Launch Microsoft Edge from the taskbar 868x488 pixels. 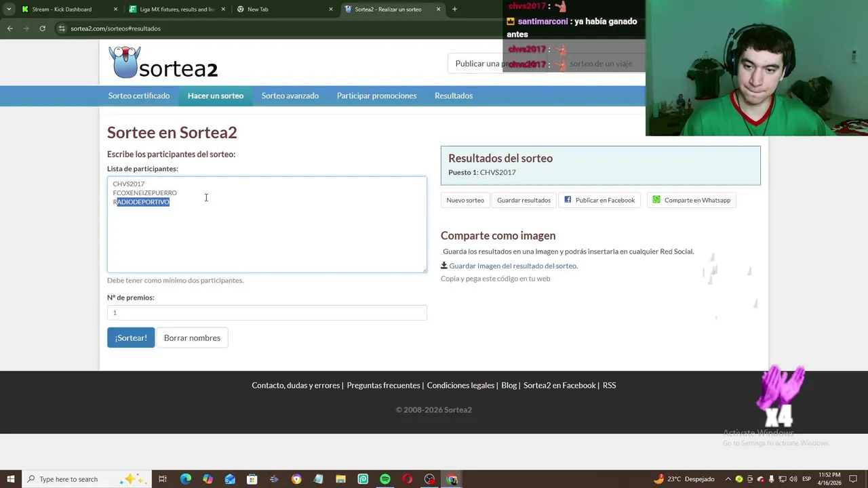(x=186, y=479)
